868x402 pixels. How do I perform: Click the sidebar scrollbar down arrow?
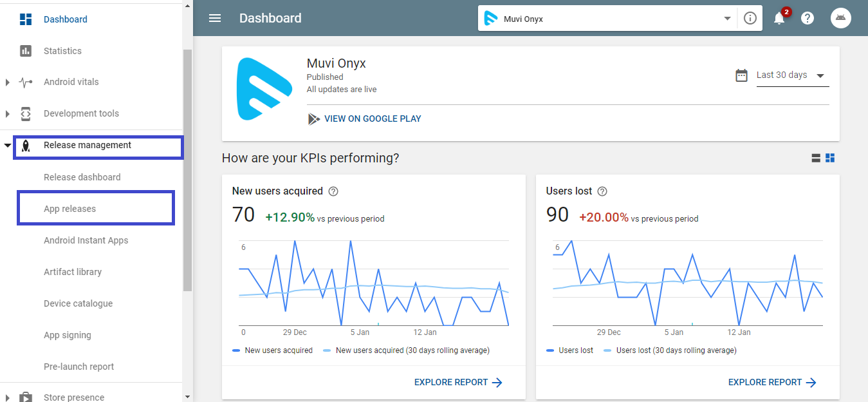(x=187, y=397)
